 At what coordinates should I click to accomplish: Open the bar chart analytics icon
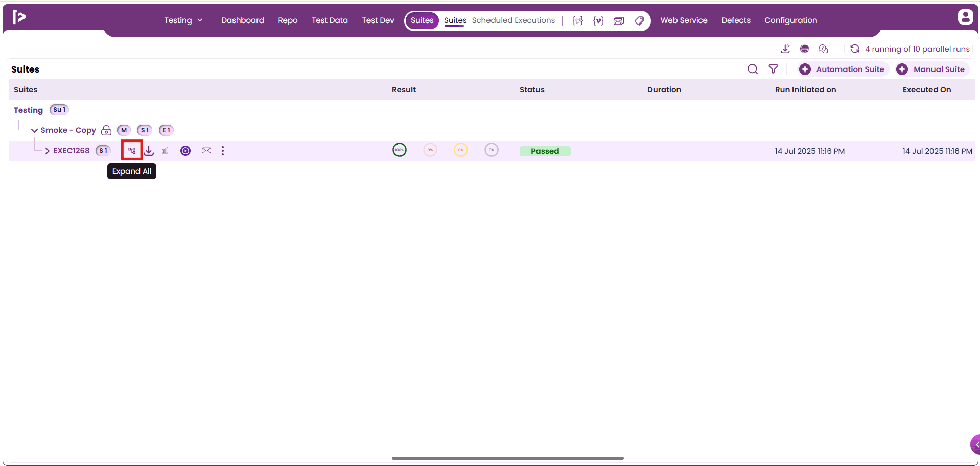165,151
